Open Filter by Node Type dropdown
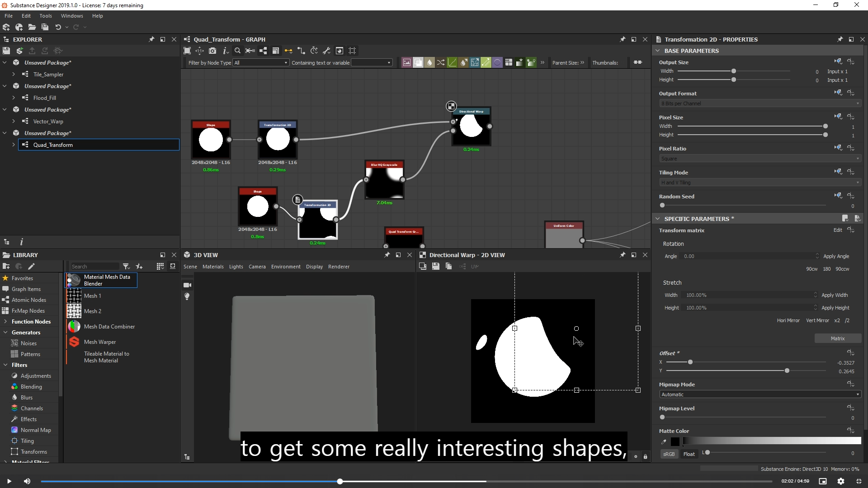Image resolution: width=868 pixels, height=488 pixels. pos(261,63)
